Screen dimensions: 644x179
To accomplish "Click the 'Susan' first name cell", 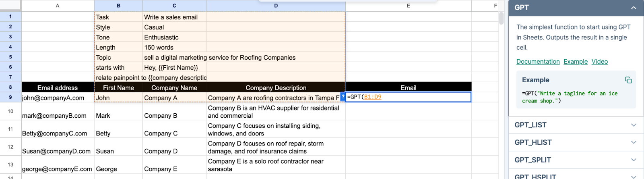I will tap(118, 147).
